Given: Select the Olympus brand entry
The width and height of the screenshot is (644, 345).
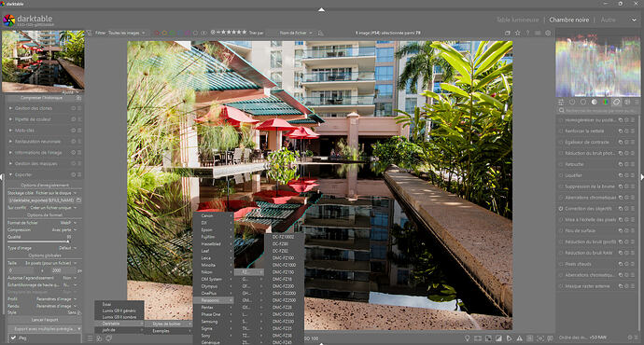Looking at the screenshot, I should 213,286.
